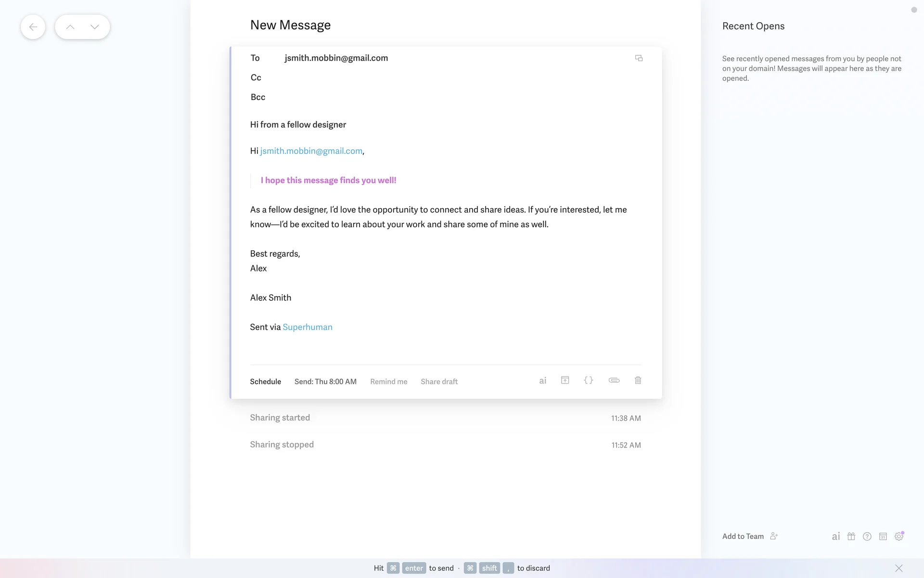Click the back arrow button
The width and height of the screenshot is (924, 578).
click(33, 27)
